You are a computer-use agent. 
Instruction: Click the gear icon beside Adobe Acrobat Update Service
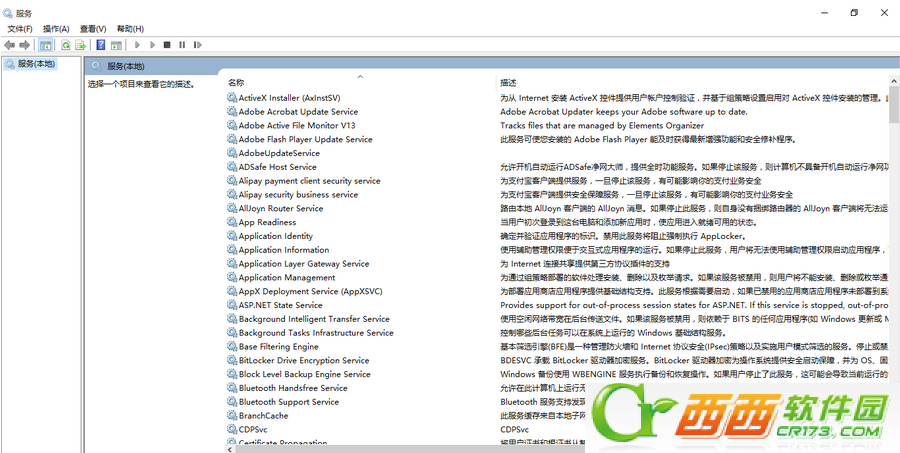(232, 111)
